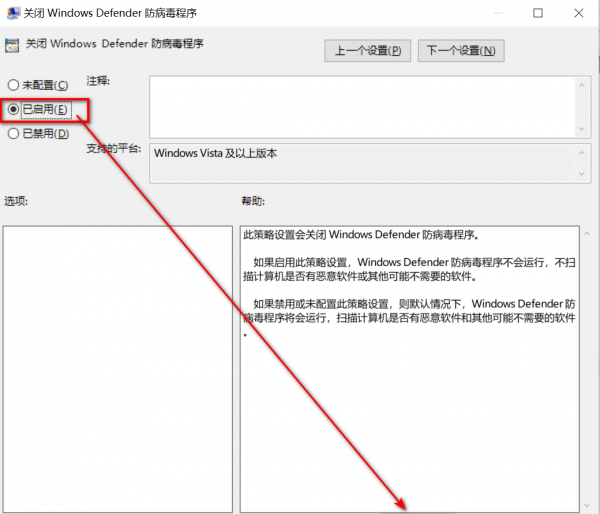
Task: Click the title bar window icon
Action: click(x=13, y=13)
